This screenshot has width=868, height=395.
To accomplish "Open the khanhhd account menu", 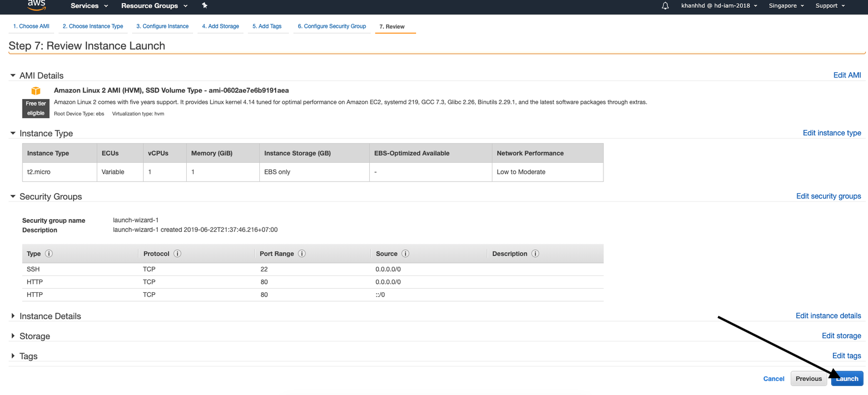I will (719, 6).
